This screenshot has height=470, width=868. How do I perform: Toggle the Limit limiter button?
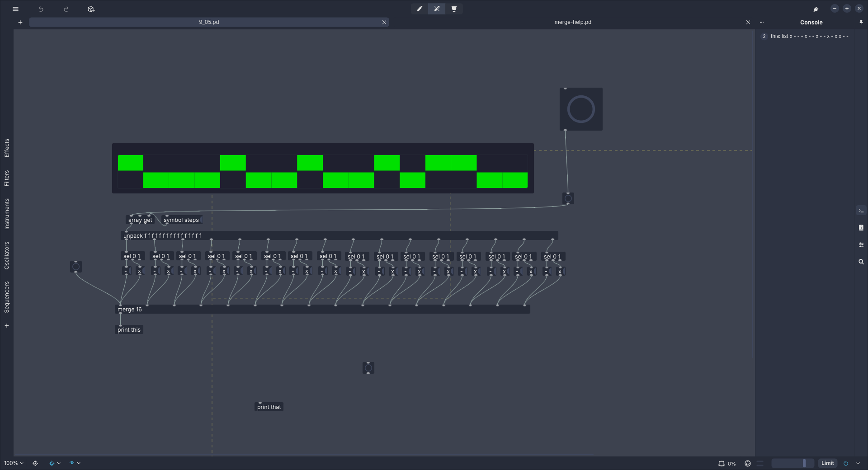click(x=827, y=463)
